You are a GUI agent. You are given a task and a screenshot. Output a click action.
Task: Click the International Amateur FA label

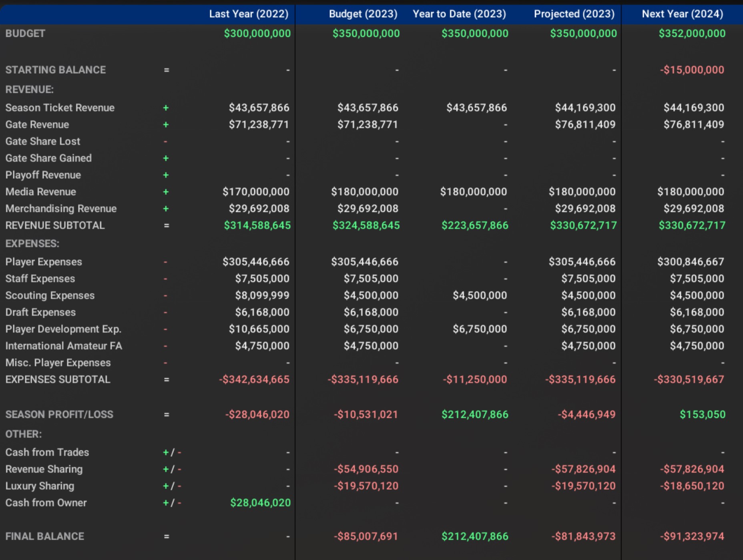tap(64, 346)
